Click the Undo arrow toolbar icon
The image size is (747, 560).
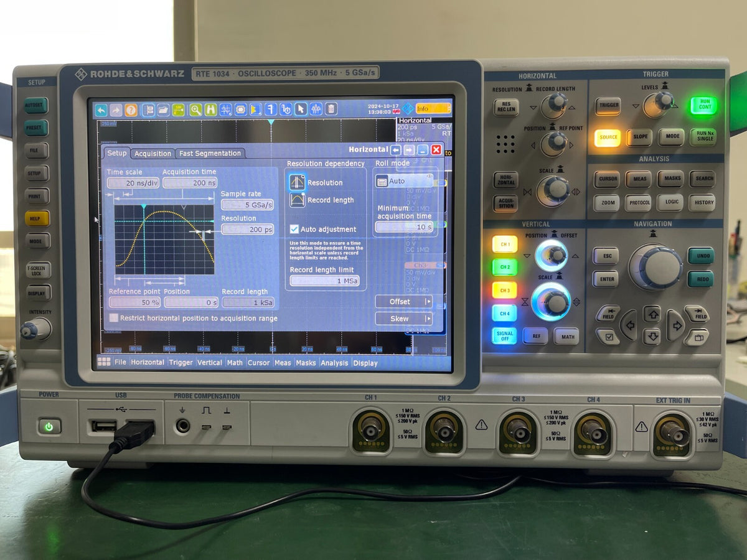(x=101, y=110)
